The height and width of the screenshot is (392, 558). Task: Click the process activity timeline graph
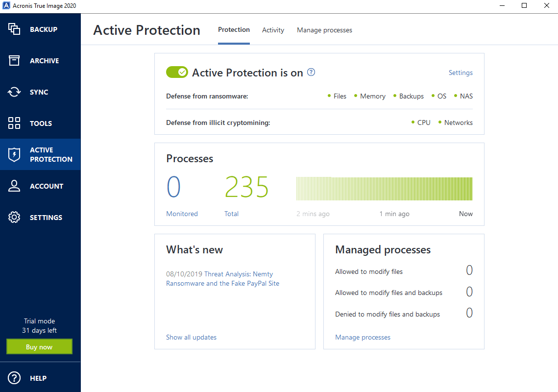click(x=385, y=189)
